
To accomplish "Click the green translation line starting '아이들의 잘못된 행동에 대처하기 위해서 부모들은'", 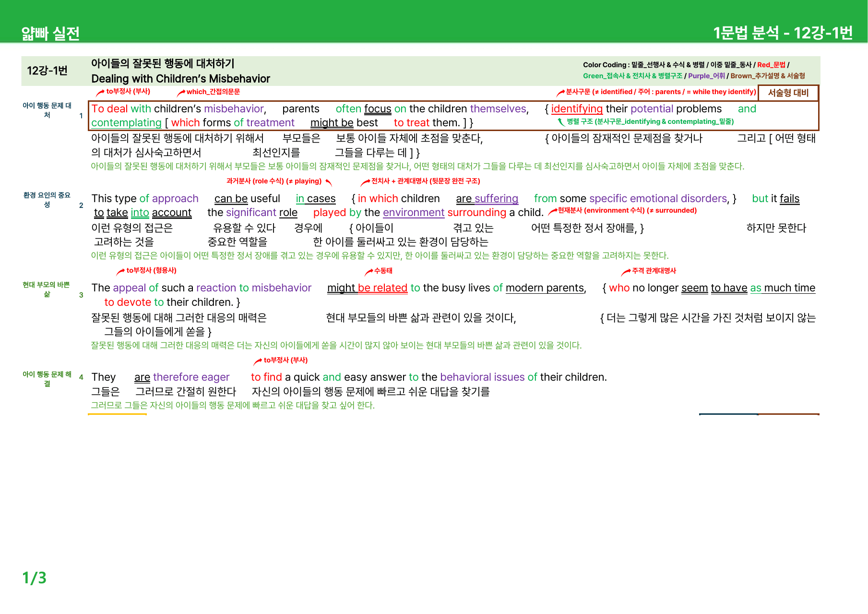I will coord(417,166).
